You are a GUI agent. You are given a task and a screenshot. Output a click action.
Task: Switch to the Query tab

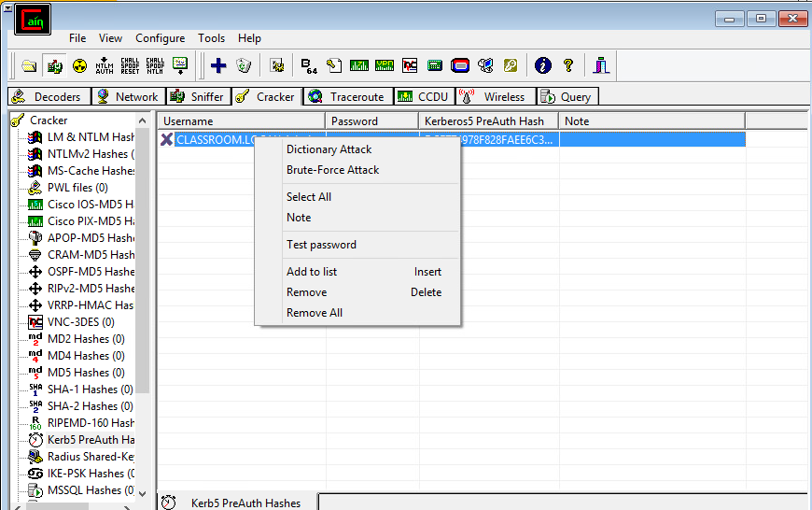pyautogui.click(x=567, y=97)
